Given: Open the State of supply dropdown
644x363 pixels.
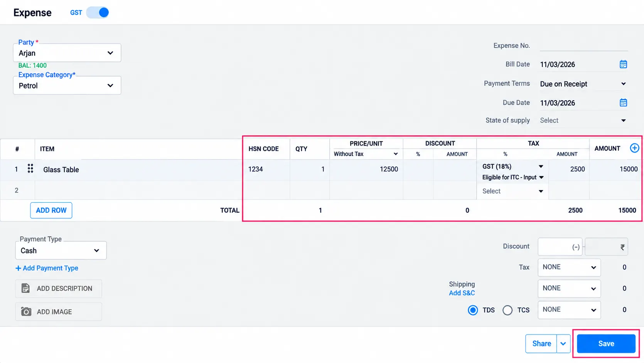Looking at the screenshot, I should coord(583,121).
